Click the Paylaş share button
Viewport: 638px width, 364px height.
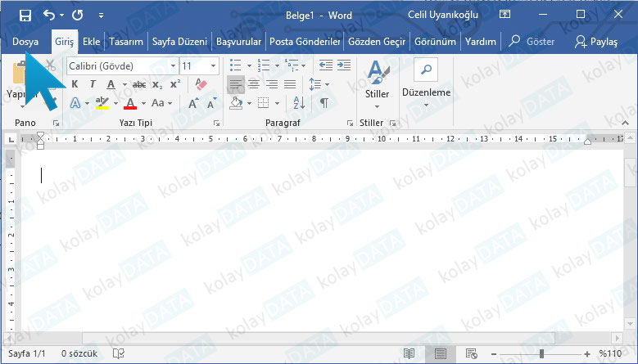pos(596,42)
